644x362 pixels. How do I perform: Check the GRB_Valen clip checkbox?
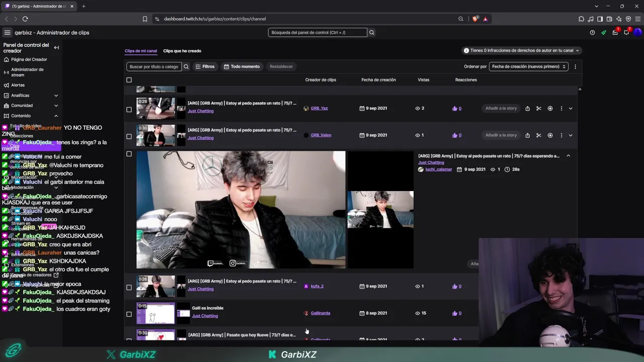[x=129, y=136]
